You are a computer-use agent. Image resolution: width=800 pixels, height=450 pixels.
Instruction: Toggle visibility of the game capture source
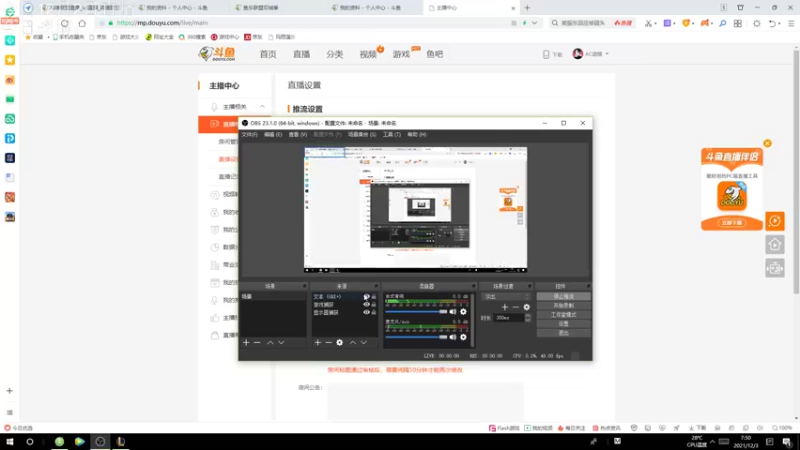click(366, 304)
